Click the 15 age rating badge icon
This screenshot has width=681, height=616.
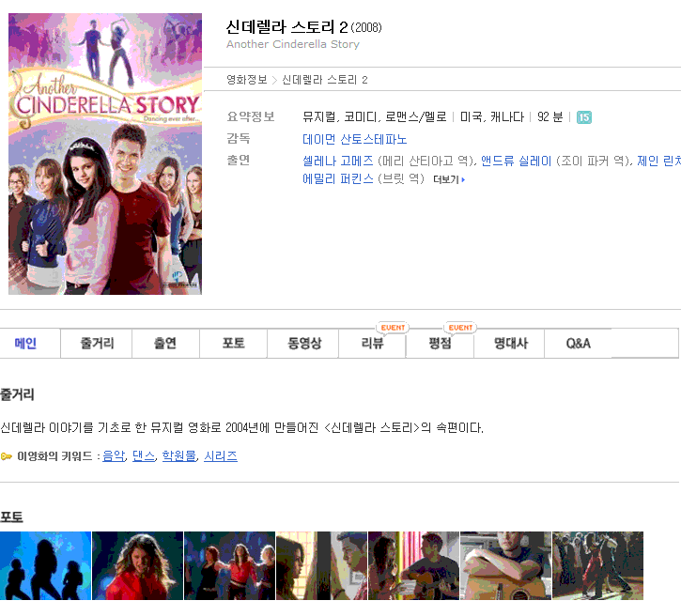coord(583,117)
